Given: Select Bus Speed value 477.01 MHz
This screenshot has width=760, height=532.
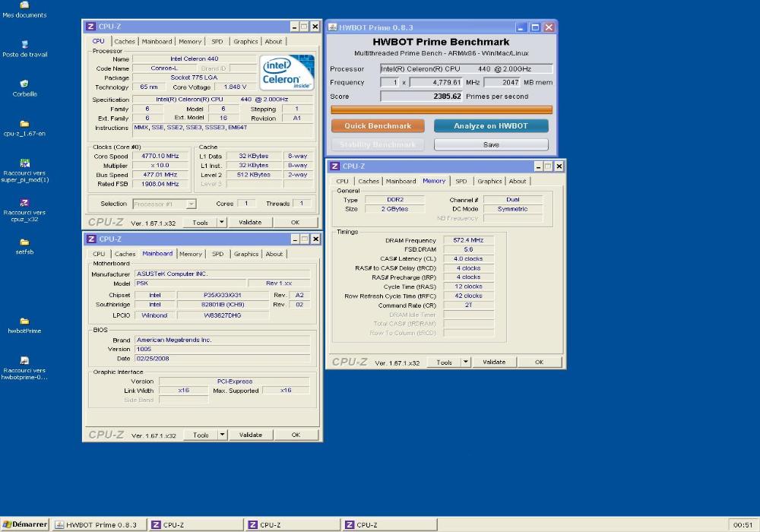Looking at the screenshot, I should pos(160,175).
